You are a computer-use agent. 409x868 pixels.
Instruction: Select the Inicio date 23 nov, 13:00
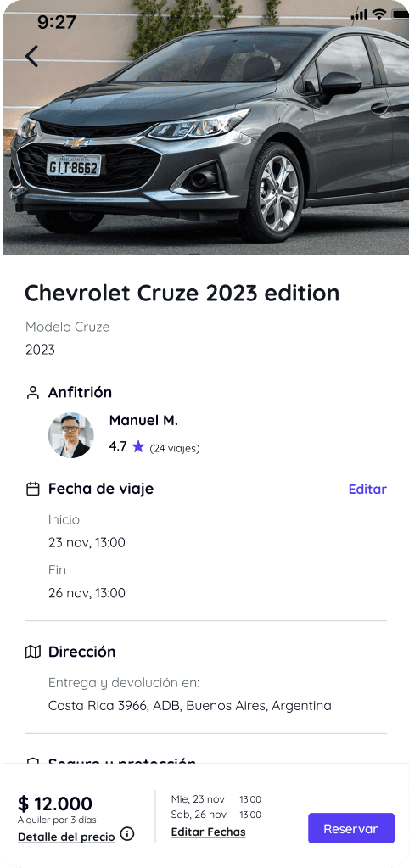pos(87,542)
